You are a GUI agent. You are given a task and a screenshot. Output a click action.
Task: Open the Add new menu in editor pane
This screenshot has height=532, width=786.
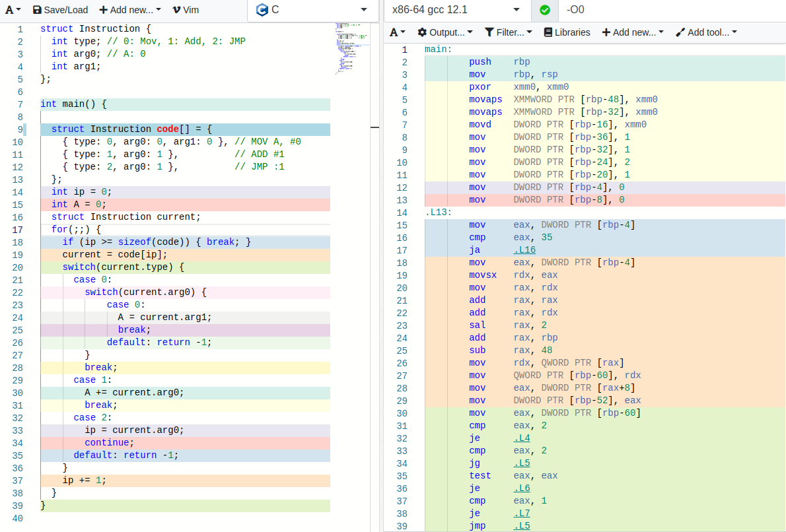(x=129, y=10)
